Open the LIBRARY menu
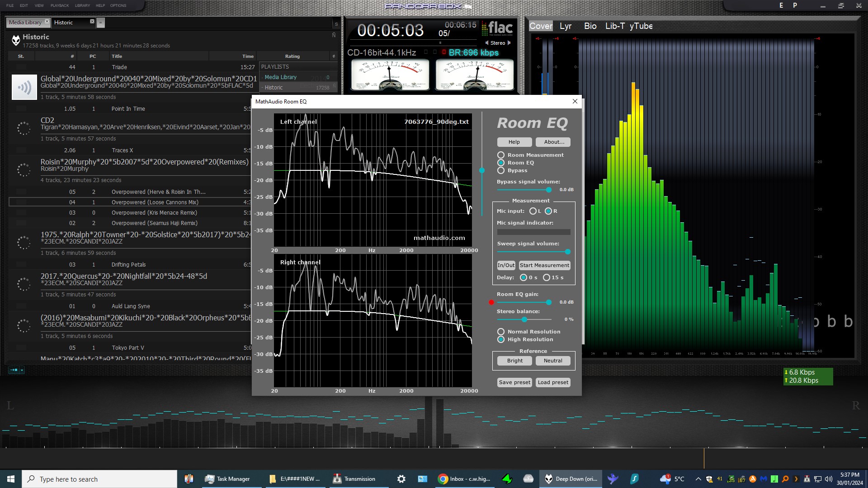 82,5
